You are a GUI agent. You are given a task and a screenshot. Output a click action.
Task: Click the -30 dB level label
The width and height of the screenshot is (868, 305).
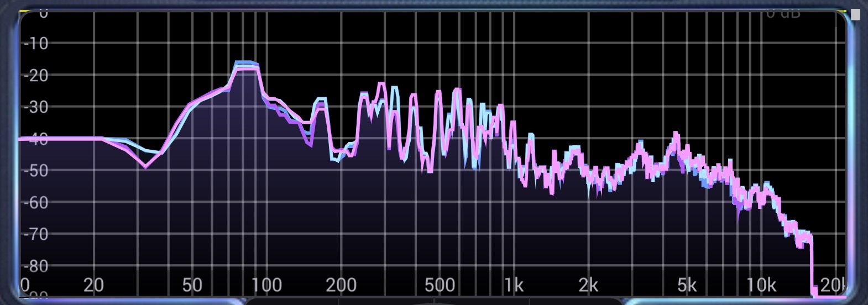[35, 107]
